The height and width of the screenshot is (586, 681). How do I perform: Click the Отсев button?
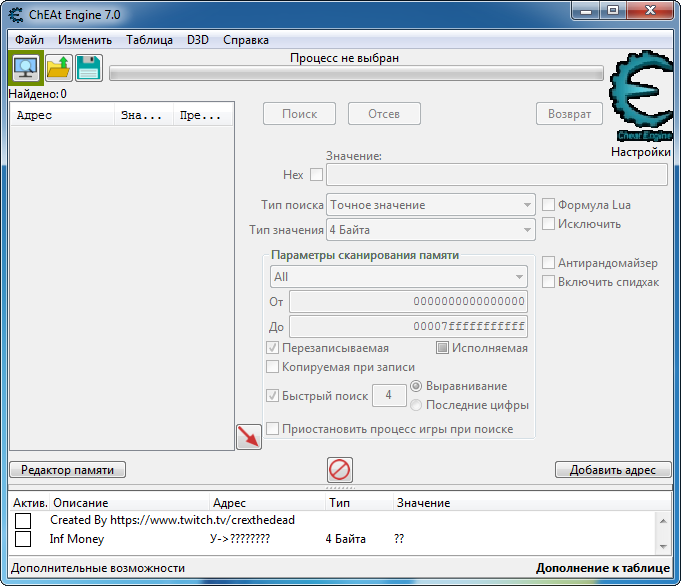(384, 114)
